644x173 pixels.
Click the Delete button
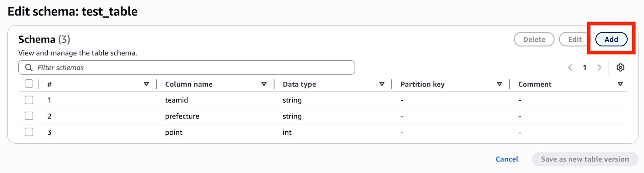point(534,39)
